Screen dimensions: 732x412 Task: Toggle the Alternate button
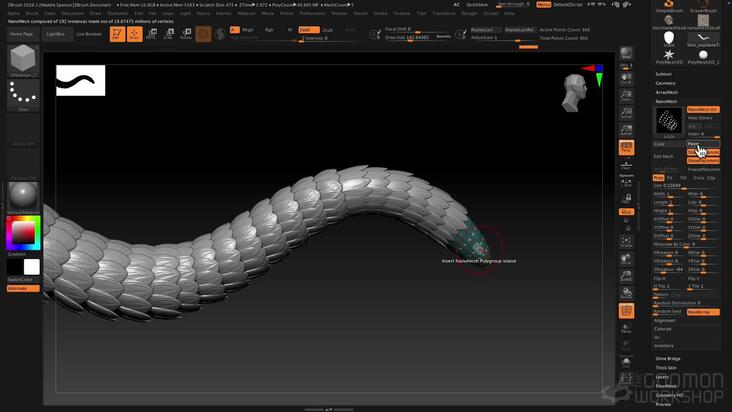(x=23, y=288)
